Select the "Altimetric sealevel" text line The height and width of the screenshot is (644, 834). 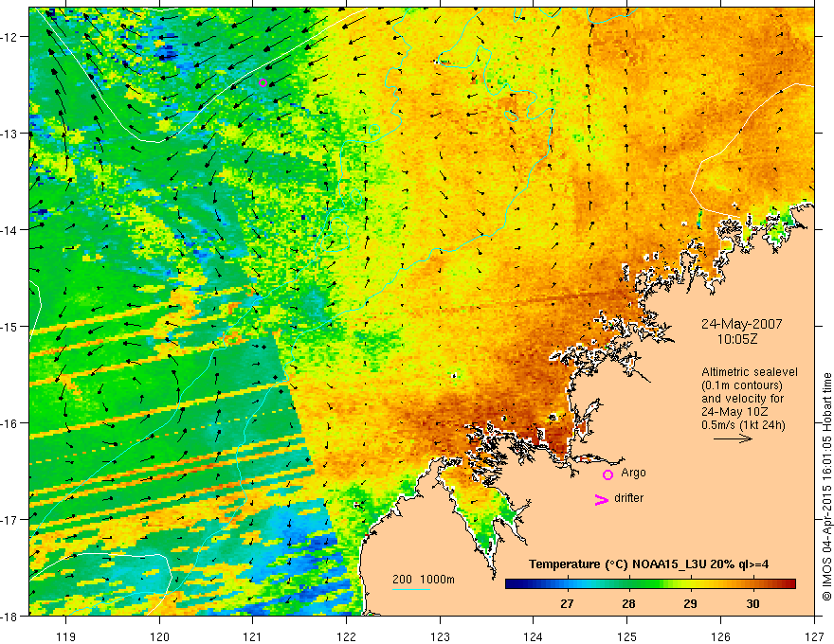coord(750,372)
